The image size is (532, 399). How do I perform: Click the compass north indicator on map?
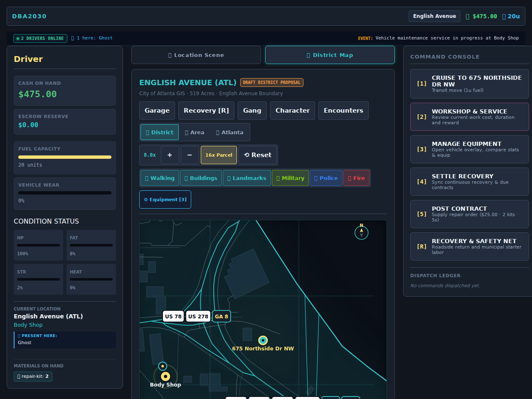pos(361,232)
